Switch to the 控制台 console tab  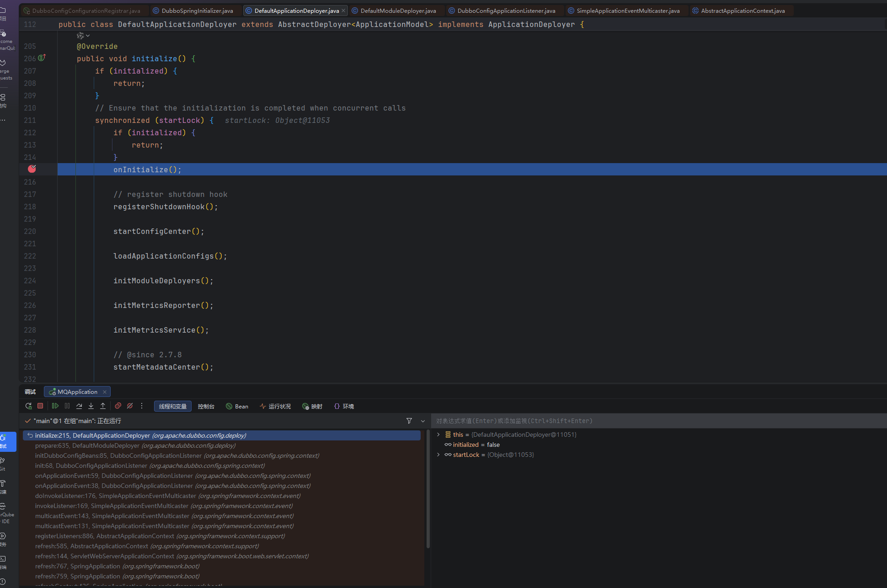tap(206, 406)
